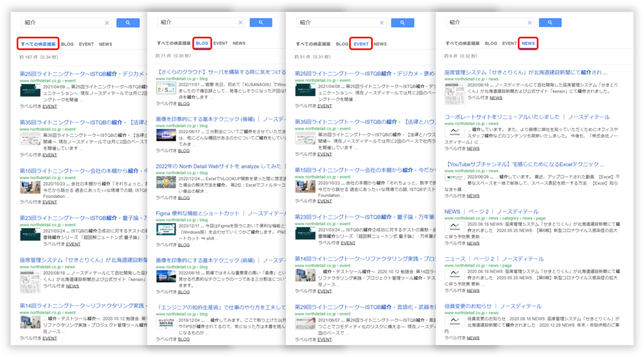Image resolution: width=644 pixels, height=357 pixels.
Task: Open 第35回ライトニングトーク result in all-results panel
Action: [84, 123]
